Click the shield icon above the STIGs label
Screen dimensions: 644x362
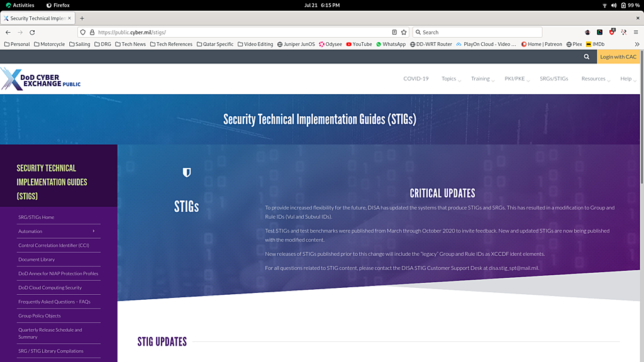click(186, 171)
